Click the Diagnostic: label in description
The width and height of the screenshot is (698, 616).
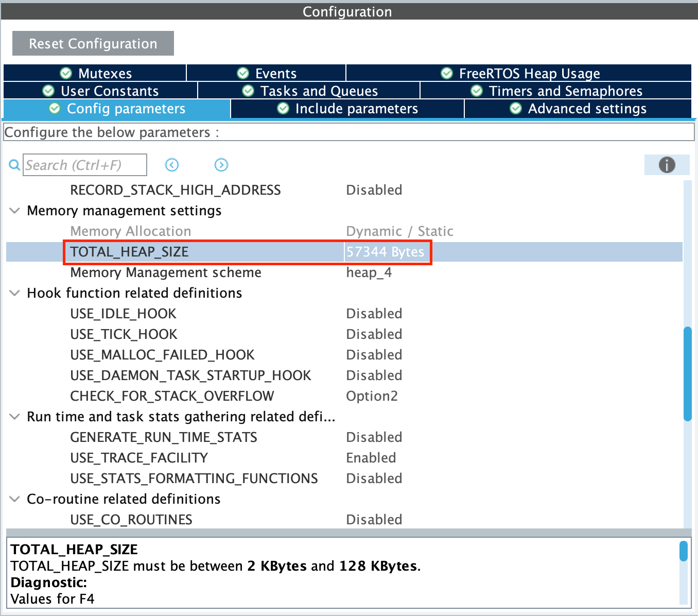tap(49, 583)
